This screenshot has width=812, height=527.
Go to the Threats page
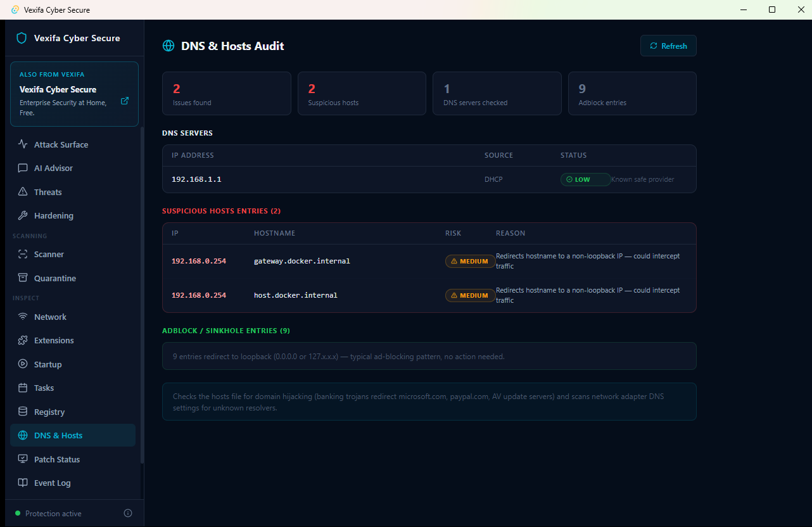[73, 192]
